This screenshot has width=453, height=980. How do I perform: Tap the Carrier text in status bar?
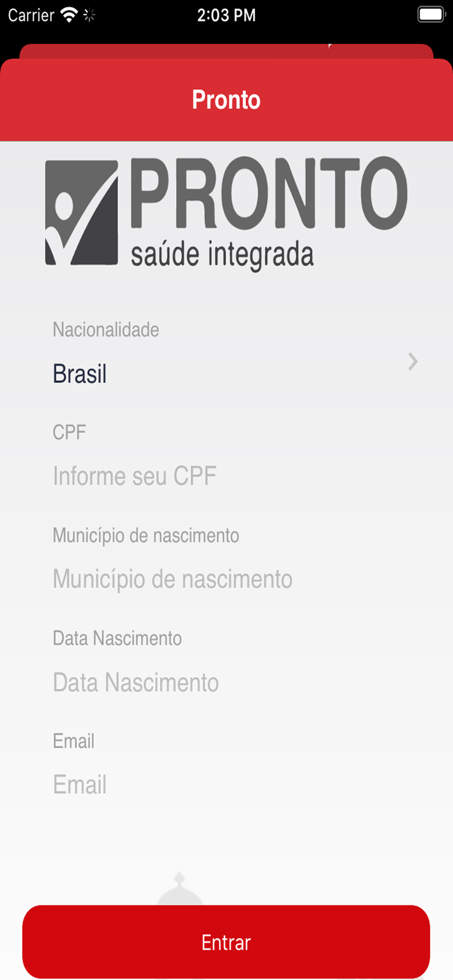(x=31, y=15)
